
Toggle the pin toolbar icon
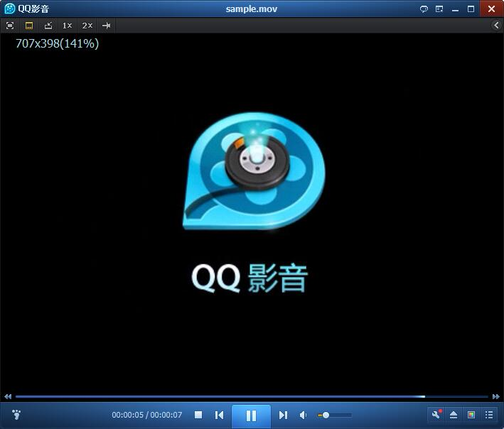tap(107, 26)
